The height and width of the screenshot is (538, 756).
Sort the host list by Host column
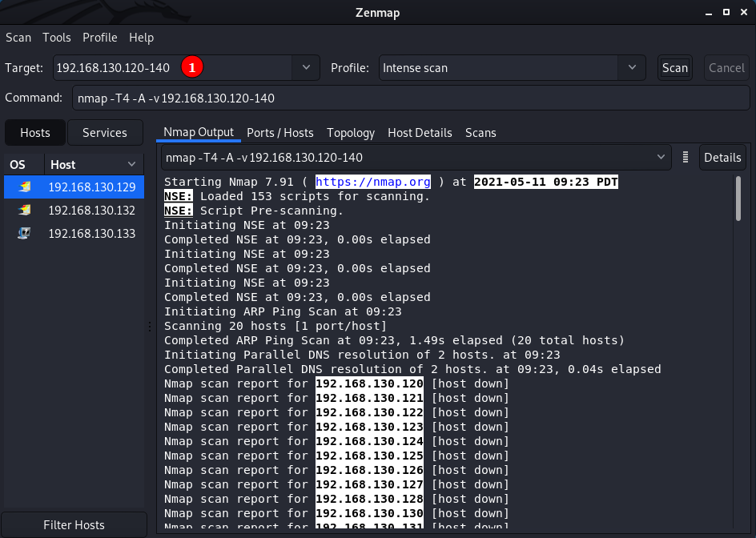(x=94, y=165)
